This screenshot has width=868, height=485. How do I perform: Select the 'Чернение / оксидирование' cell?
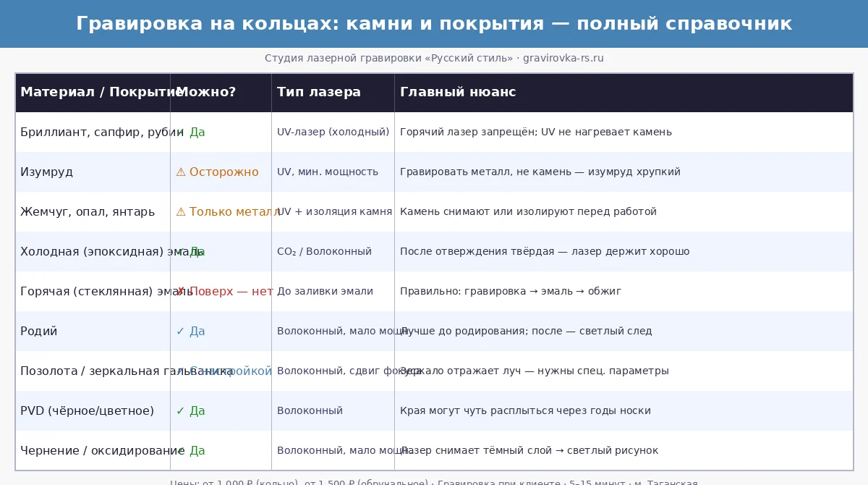93,451
